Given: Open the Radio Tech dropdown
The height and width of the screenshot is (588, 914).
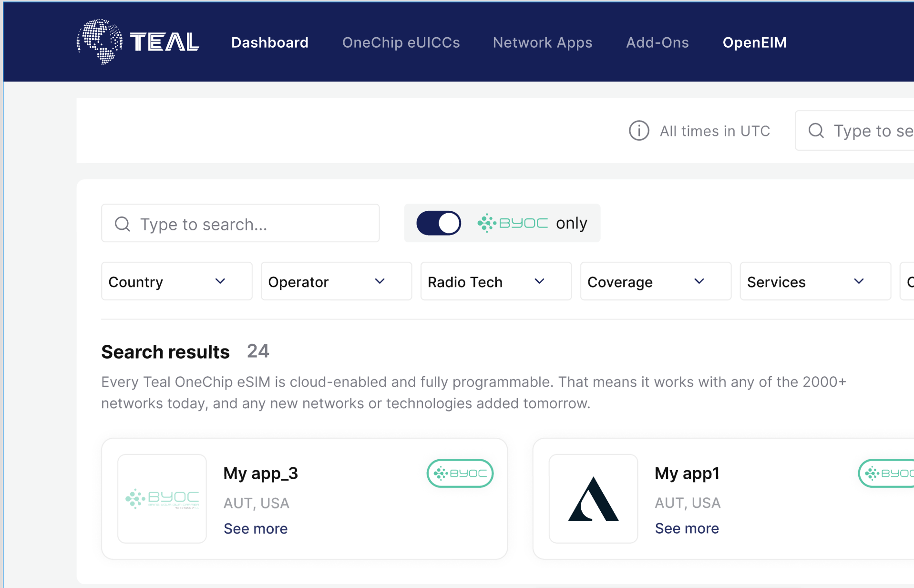Looking at the screenshot, I should [496, 281].
